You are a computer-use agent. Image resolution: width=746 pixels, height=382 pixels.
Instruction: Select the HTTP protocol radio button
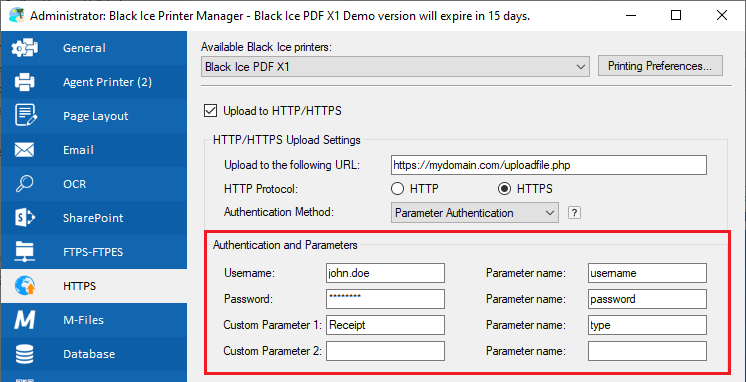[x=397, y=189]
